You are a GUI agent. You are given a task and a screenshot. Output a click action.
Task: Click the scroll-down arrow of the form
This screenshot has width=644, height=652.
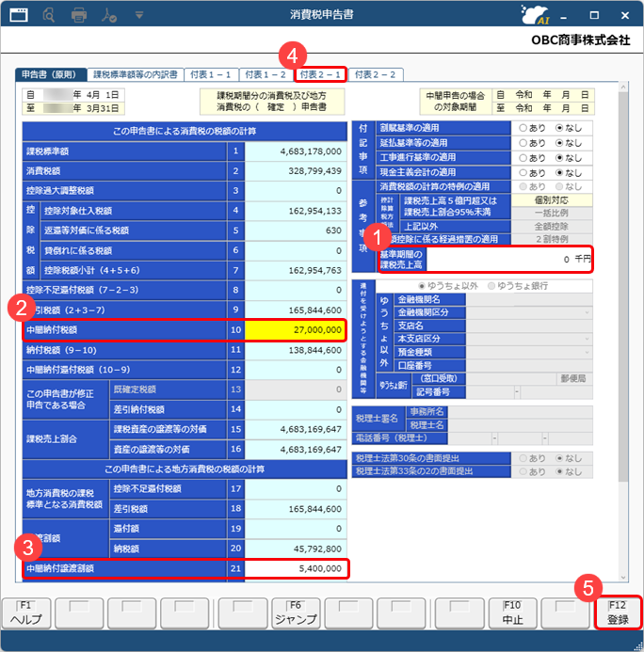click(622, 578)
